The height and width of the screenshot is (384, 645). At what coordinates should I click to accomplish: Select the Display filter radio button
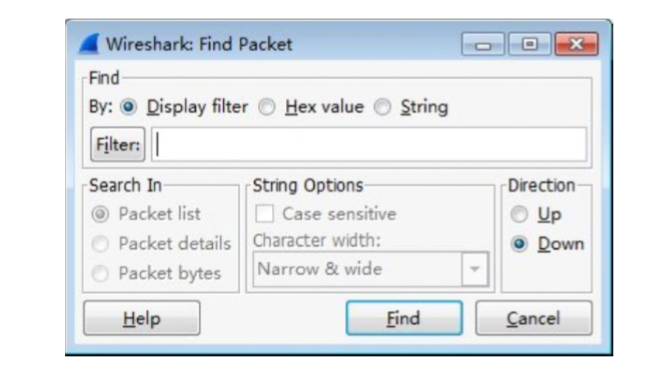click(x=128, y=107)
